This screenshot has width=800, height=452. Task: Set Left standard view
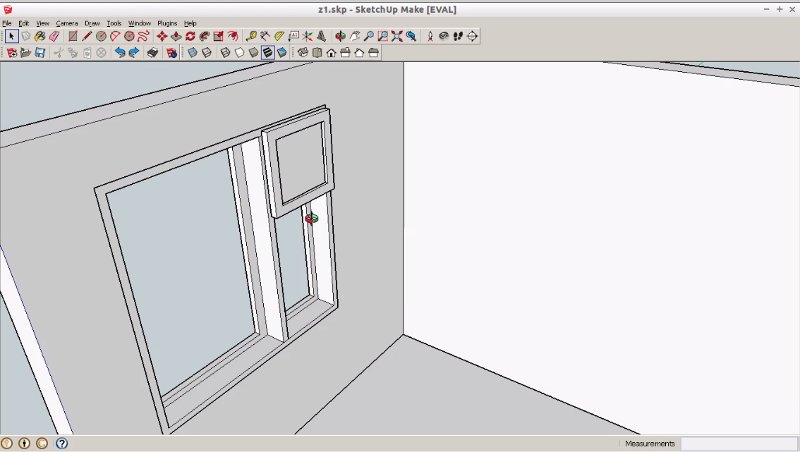tap(373, 53)
